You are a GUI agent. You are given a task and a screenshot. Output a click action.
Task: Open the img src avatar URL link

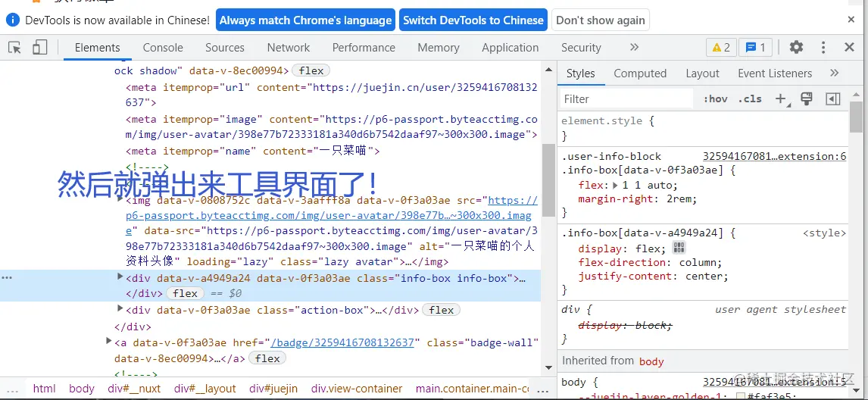[x=329, y=215]
